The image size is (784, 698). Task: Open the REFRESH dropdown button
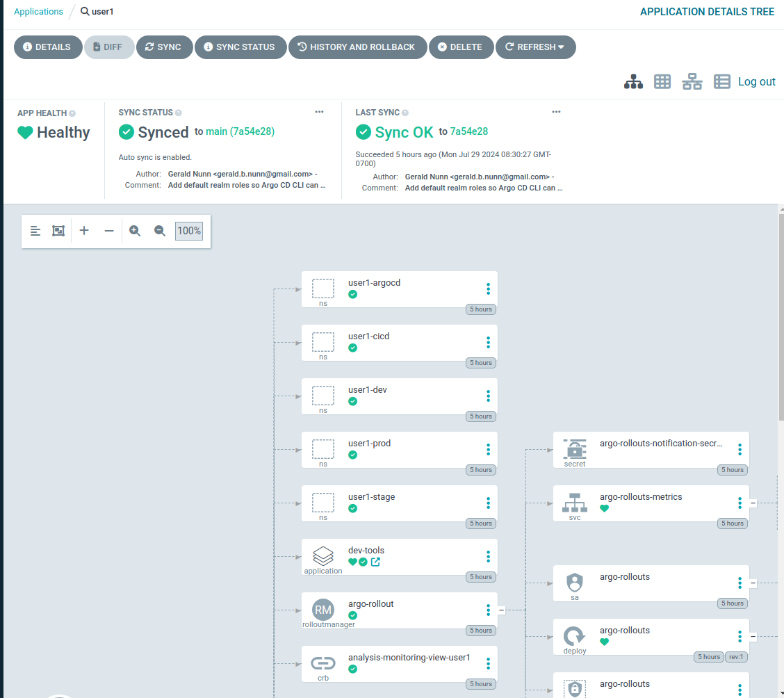535,47
